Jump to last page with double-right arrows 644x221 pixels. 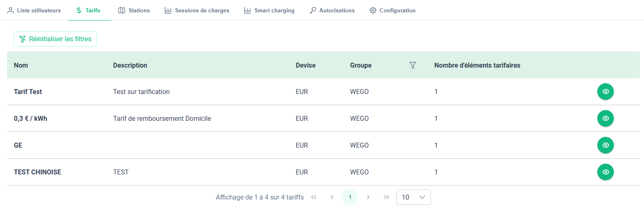[x=386, y=197]
